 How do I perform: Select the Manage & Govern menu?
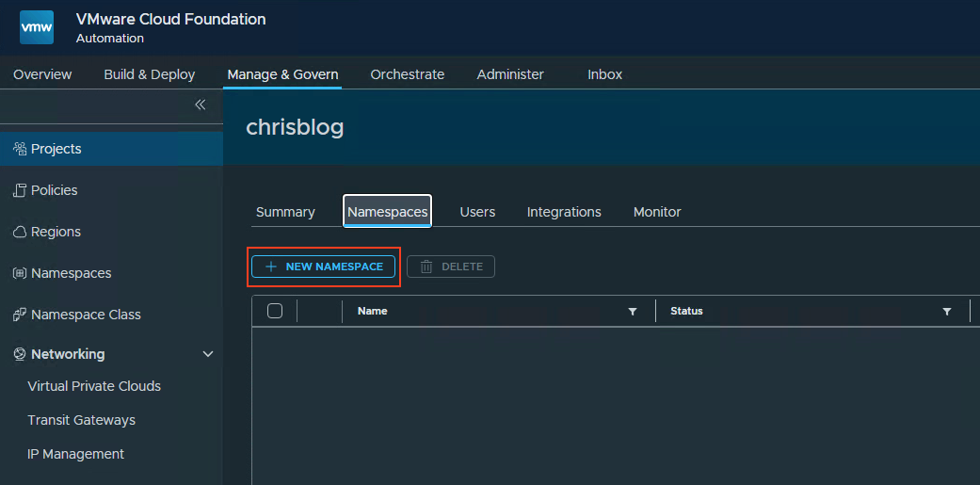pos(282,74)
